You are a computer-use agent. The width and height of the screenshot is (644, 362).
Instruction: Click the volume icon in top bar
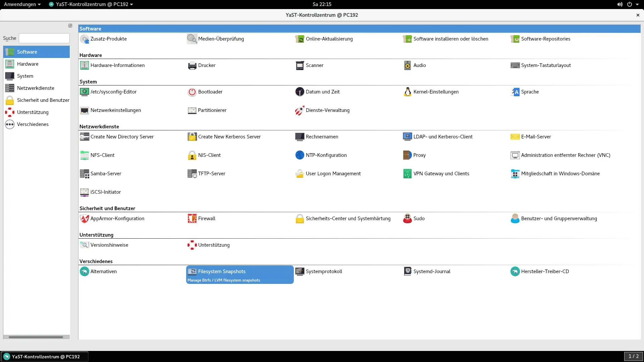(620, 4)
